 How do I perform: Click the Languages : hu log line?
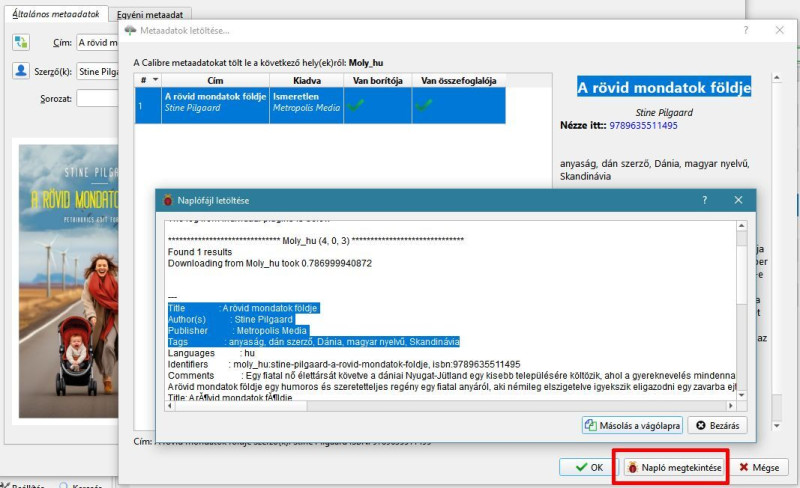[211, 353]
